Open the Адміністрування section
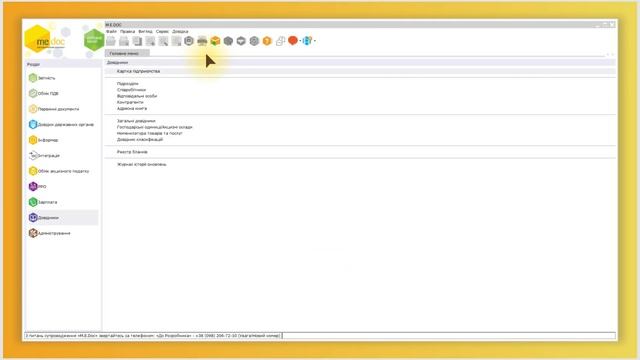 (x=49, y=233)
